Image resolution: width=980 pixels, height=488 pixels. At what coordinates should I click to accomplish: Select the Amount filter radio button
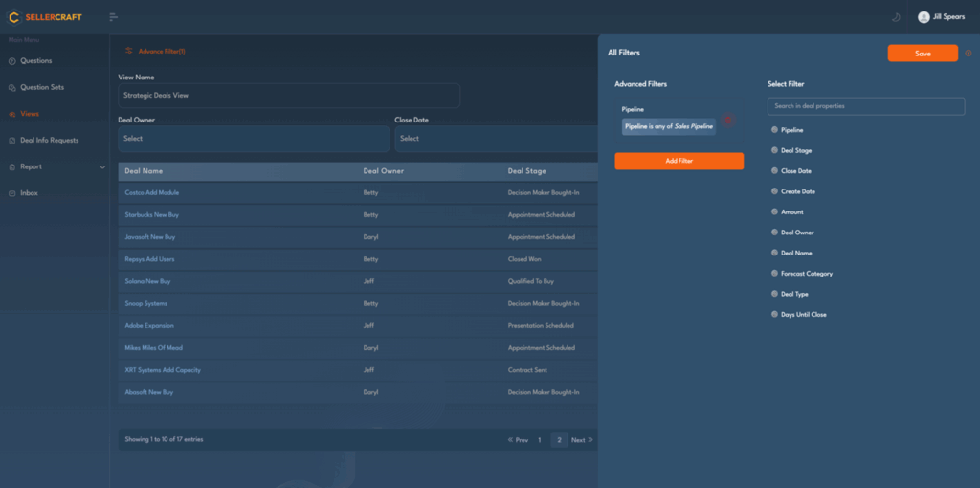pyautogui.click(x=774, y=211)
